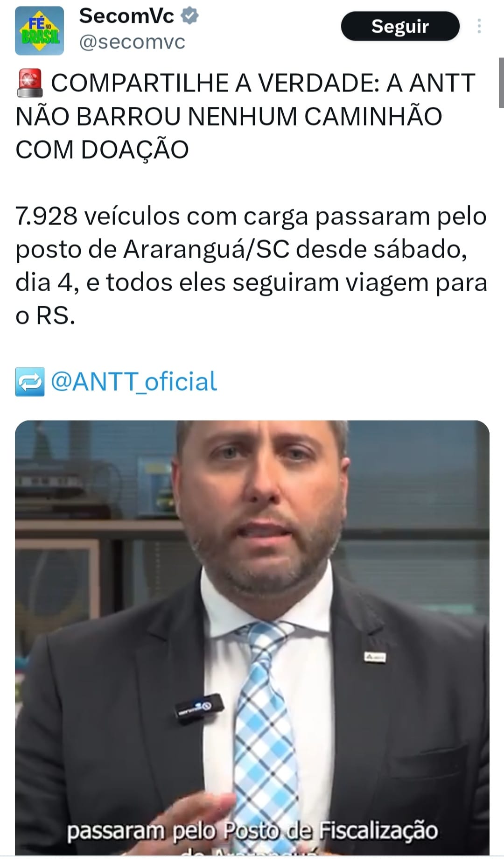Viewport: 504px width, 863px height.
Task: Open SecomVc profile avatar
Action: (x=39, y=31)
